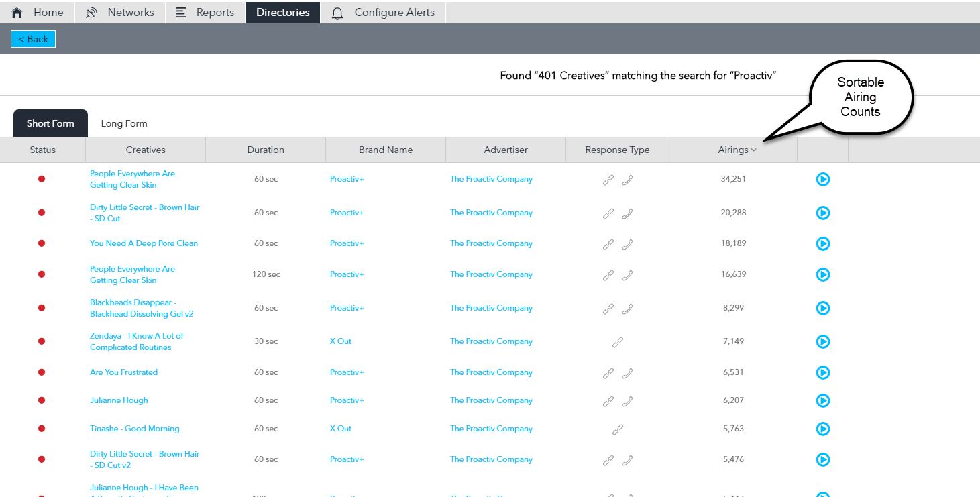This screenshot has width=980, height=497.
Task: Click phone response icon in 20,288 airings row
Action: pyautogui.click(x=627, y=213)
